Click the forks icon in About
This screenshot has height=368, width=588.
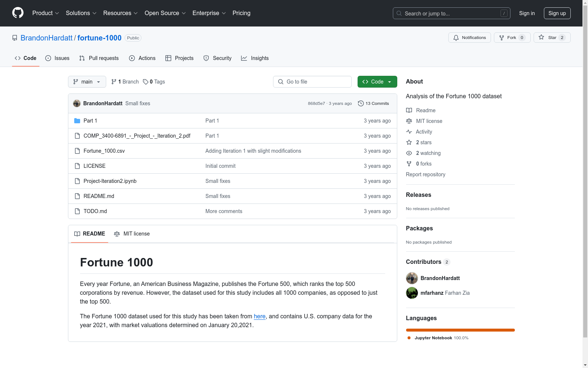coord(409,164)
